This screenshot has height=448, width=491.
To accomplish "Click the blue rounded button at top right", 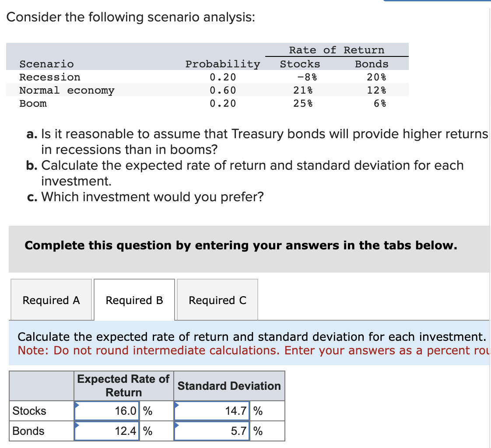I will point(438,2).
